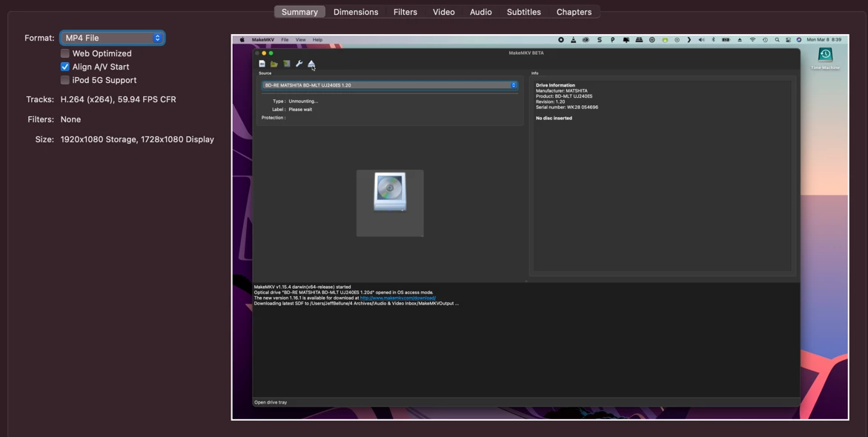
Task: Switch to the Summary tab
Action: click(299, 12)
